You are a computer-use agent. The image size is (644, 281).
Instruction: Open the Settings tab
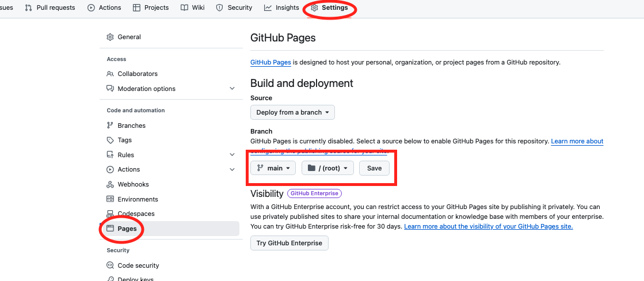click(329, 7)
